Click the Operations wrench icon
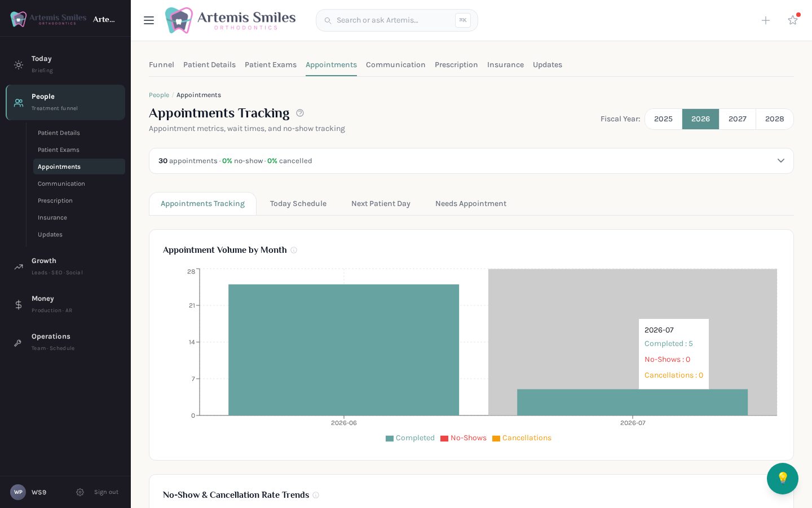 tap(19, 343)
